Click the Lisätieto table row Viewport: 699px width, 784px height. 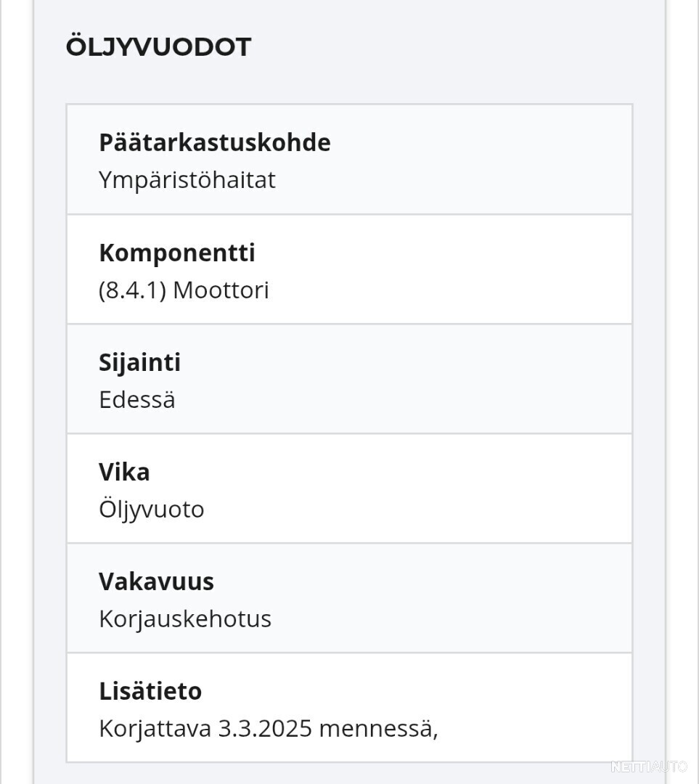pos(350,708)
